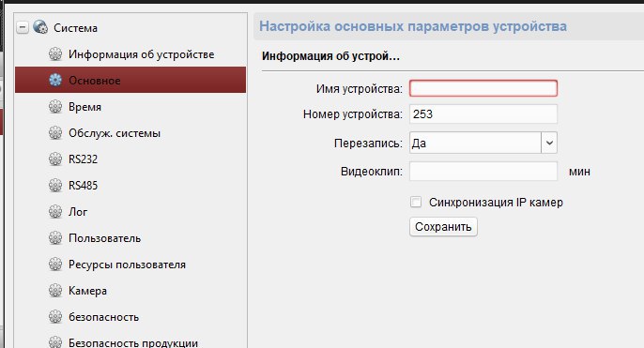Click gear icon beside Безопасность продукции

pos(55,342)
